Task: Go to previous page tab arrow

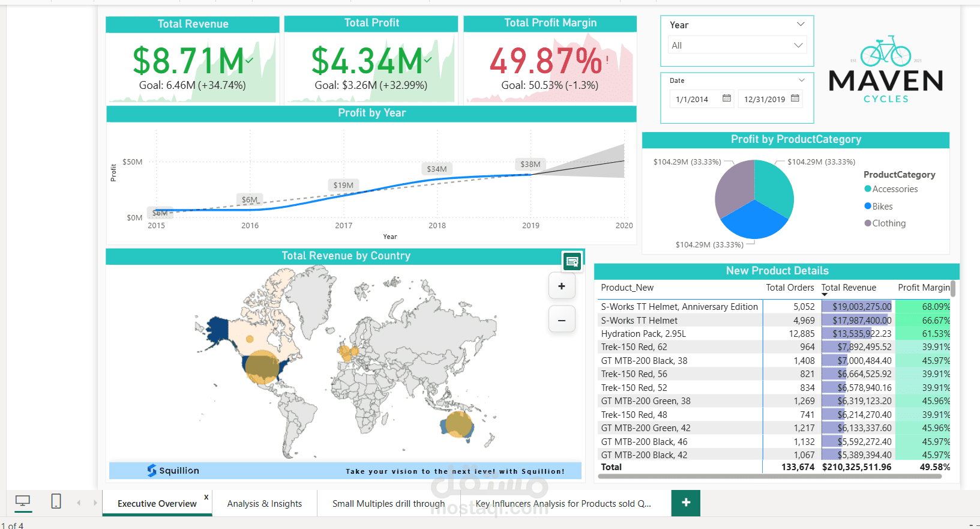Action: 79,503
